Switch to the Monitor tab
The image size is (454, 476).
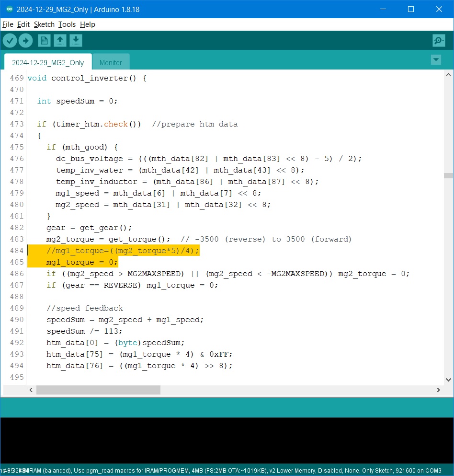111,63
